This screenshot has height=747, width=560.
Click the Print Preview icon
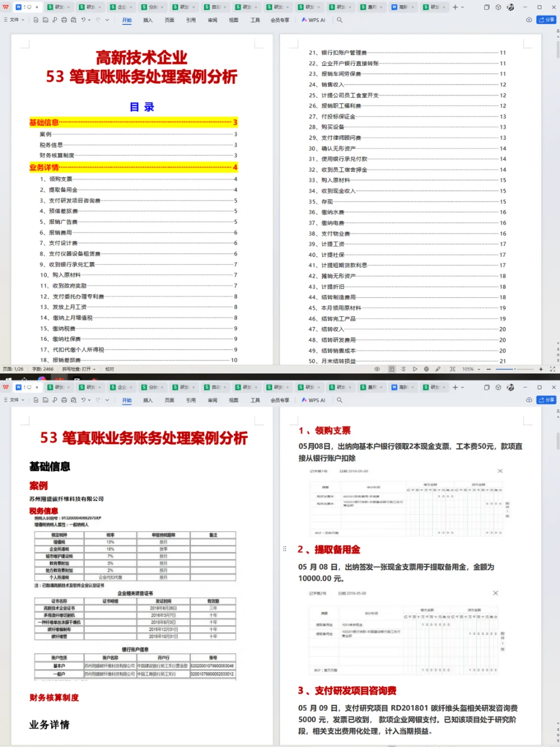pyautogui.click(x=74, y=20)
